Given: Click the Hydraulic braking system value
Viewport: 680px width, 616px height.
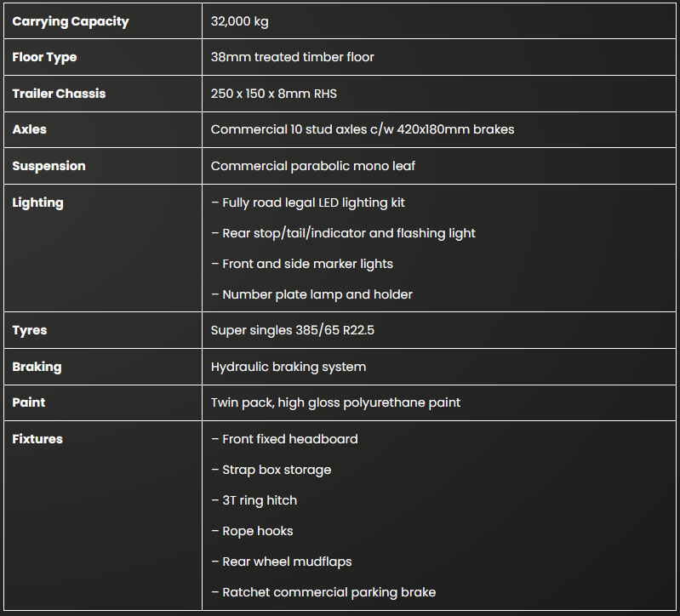Looking at the screenshot, I should click(x=289, y=367).
